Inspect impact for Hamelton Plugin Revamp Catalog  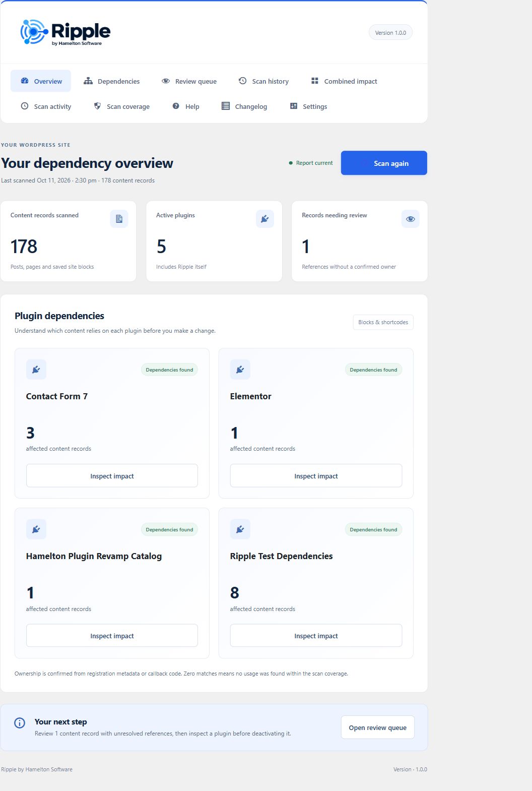point(112,636)
